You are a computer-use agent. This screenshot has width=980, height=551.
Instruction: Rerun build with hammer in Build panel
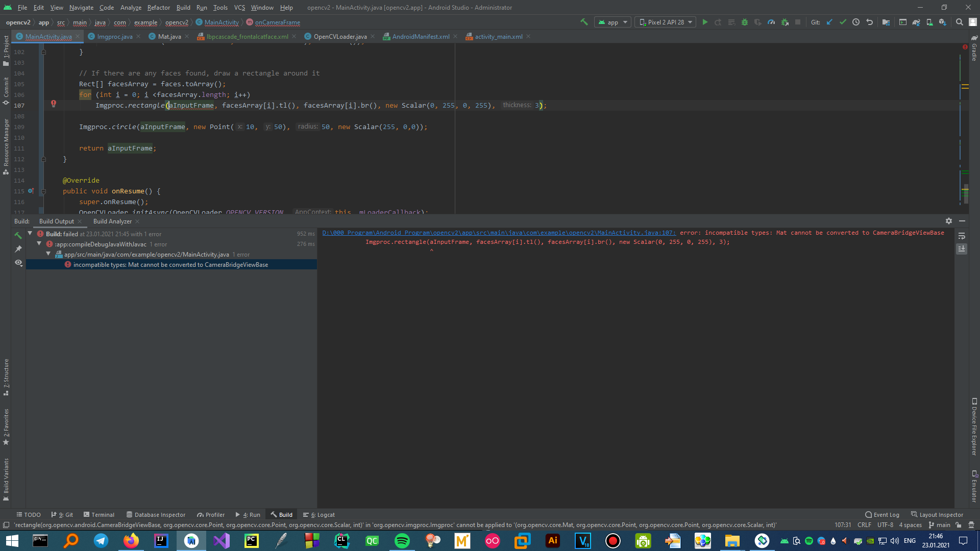18,235
